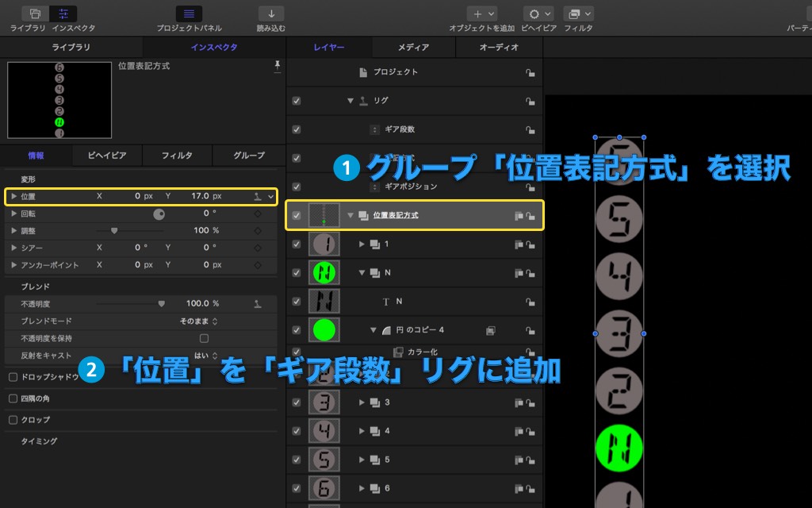Expand the 回転 parameter disclosure triangle
This screenshot has width=812, height=508.
click(14, 214)
